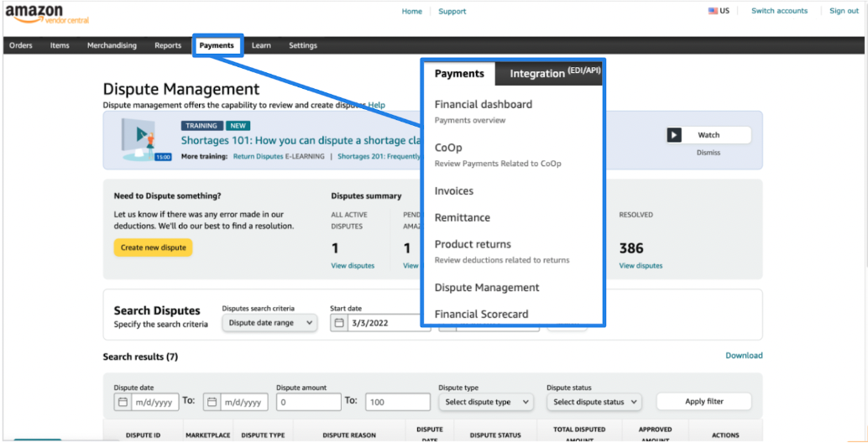Open the Start date calendar icon

pyautogui.click(x=339, y=322)
